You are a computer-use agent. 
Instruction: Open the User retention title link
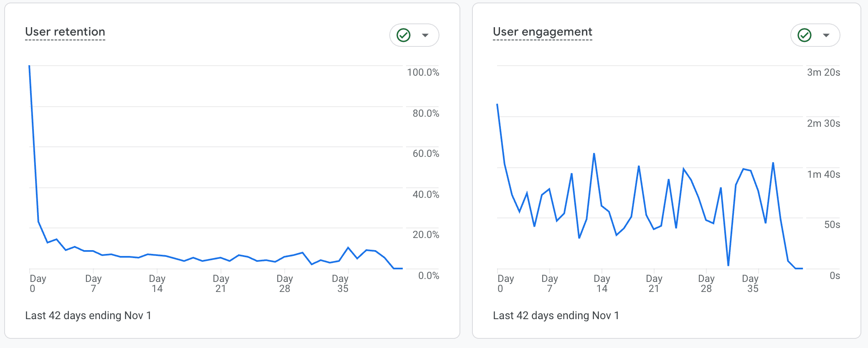(x=65, y=32)
